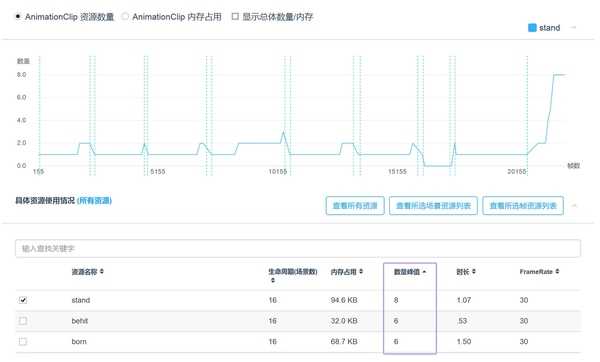This screenshot has width=600, height=362.
Task: Click the 1.07 duration cell
Action: pyautogui.click(x=464, y=300)
